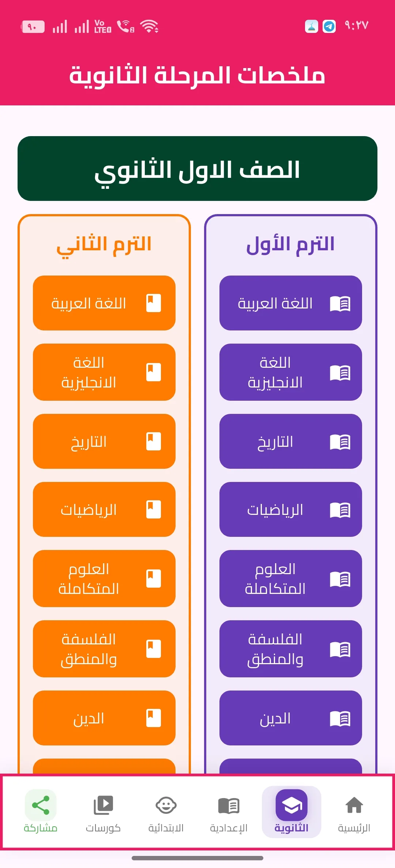Switch to the كورسات tab label
Image resolution: width=395 pixels, height=868 pixels.
click(104, 828)
